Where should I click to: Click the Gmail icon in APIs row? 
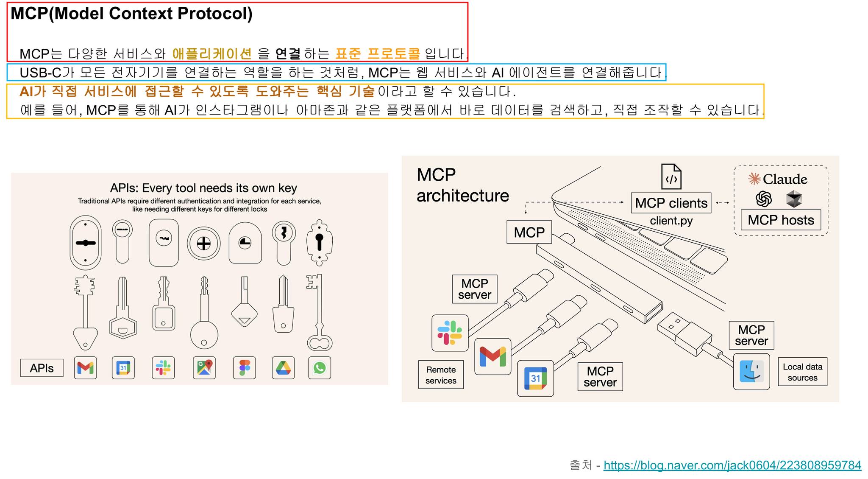click(x=85, y=368)
